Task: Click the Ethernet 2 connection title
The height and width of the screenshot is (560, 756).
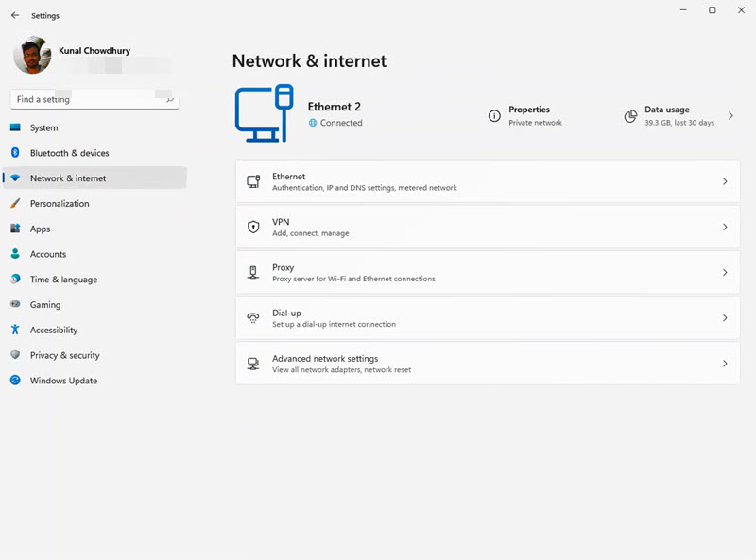Action: 335,107
